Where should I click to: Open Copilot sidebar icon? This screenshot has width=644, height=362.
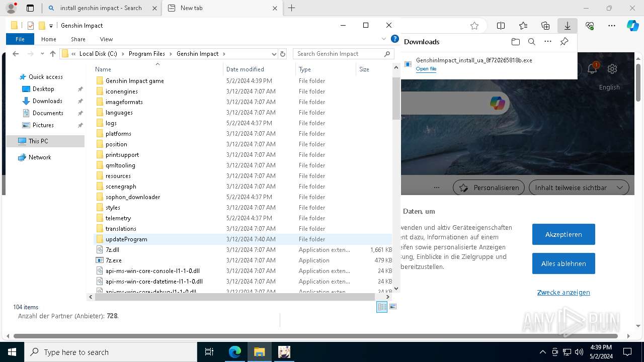click(633, 26)
